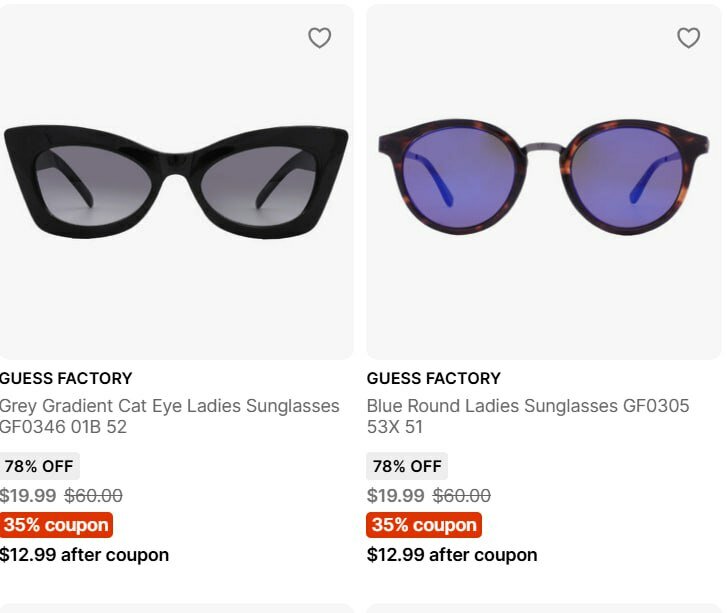This screenshot has height=613, width=727.
Task: Click crossed-out $60.00 price on blue round sunglasses
Action: pos(462,496)
